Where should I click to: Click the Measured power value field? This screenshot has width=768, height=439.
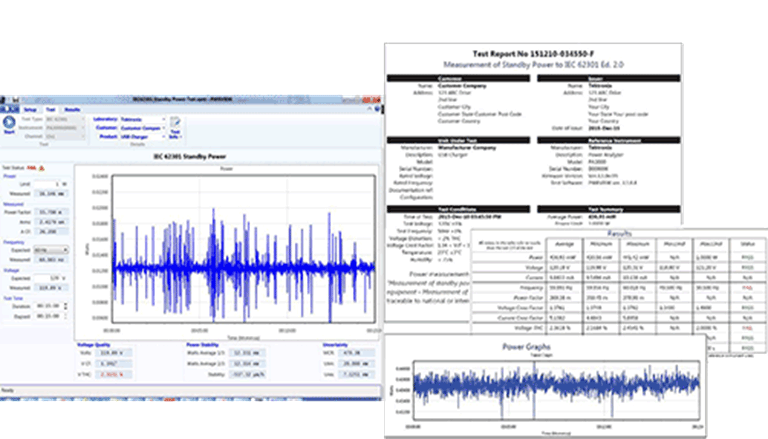pos(50,193)
